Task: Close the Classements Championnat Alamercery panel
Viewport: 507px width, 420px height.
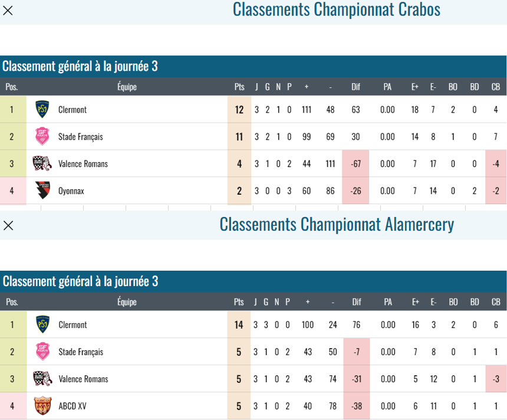Action: coord(8,225)
